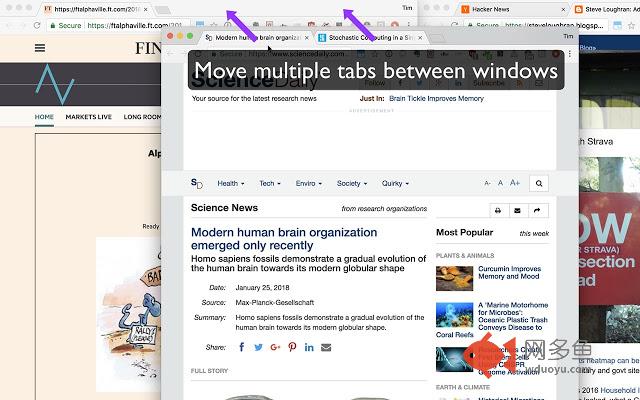
Task: Select the Steve Loughran tab
Action: [x=607, y=9]
